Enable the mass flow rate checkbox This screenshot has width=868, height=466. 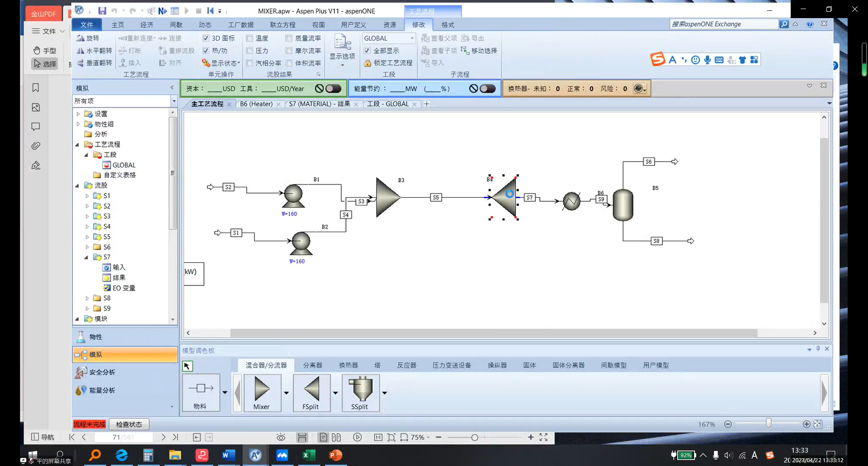coord(289,38)
